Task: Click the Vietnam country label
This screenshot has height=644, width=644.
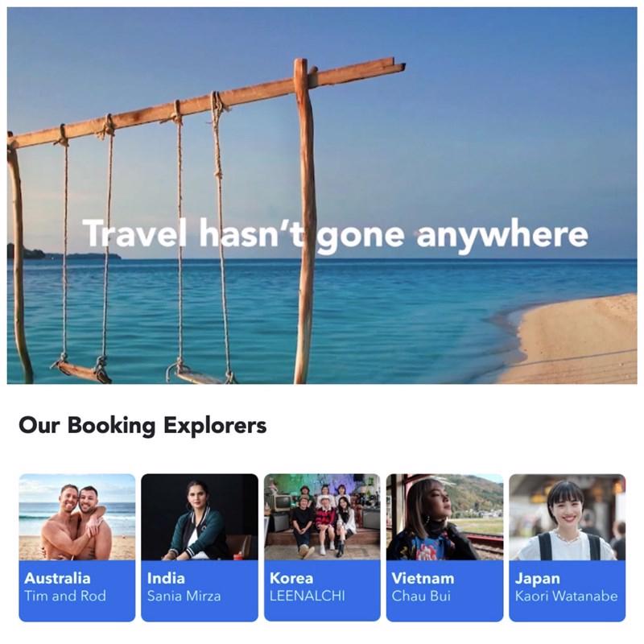Action: [x=423, y=578]
